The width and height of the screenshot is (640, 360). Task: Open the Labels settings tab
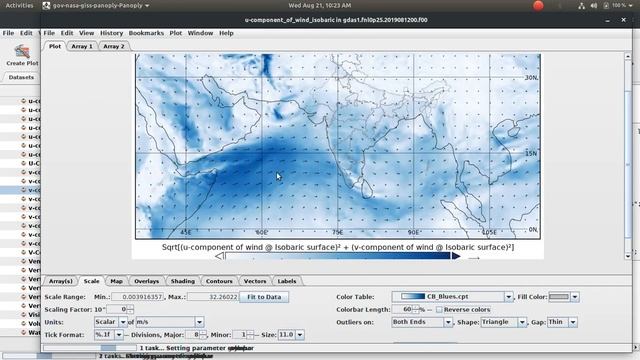click(287, 281)
